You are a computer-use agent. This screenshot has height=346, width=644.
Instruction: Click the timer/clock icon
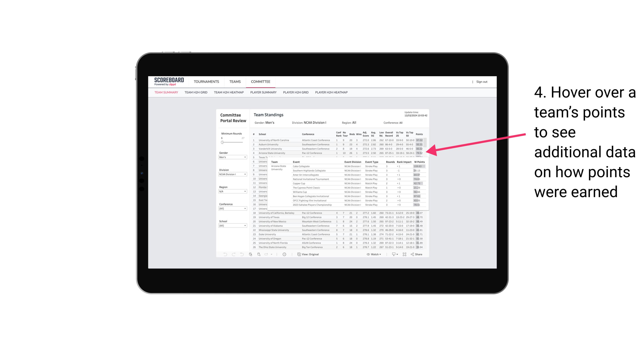[285, 254]
